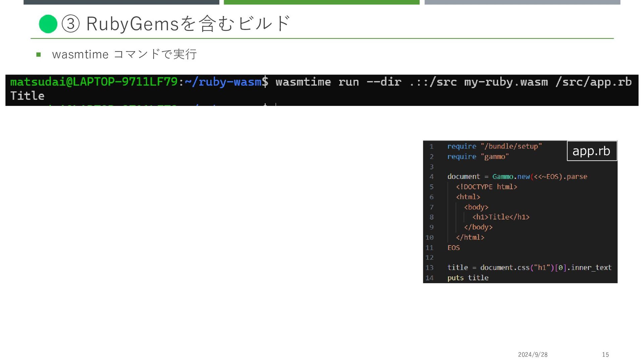Screen dimensions: 644x362
Task: Click the 'require "gammo"' code line
Action: click(478, 157)
